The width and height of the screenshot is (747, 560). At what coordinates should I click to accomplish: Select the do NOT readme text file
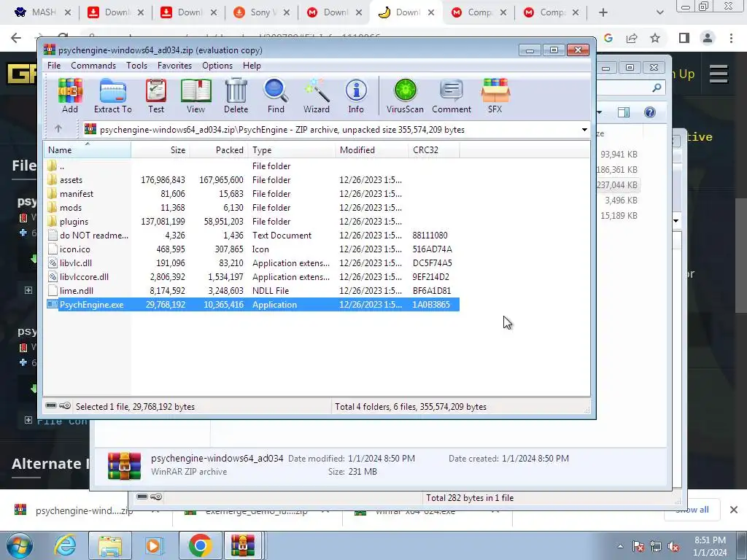(x=252, y=236)
